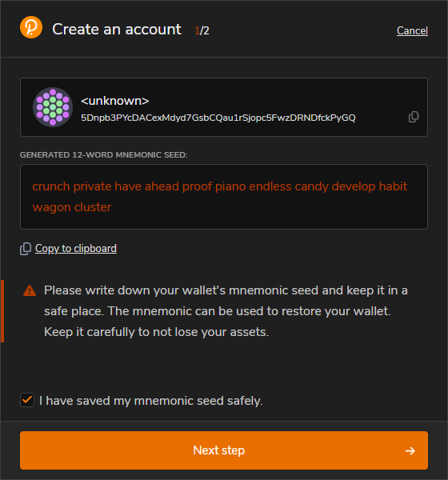Uncheck 'I have saved my mnemonic seed safely'
This screenshot has height=480, width=448.
[x=27, y=400]
